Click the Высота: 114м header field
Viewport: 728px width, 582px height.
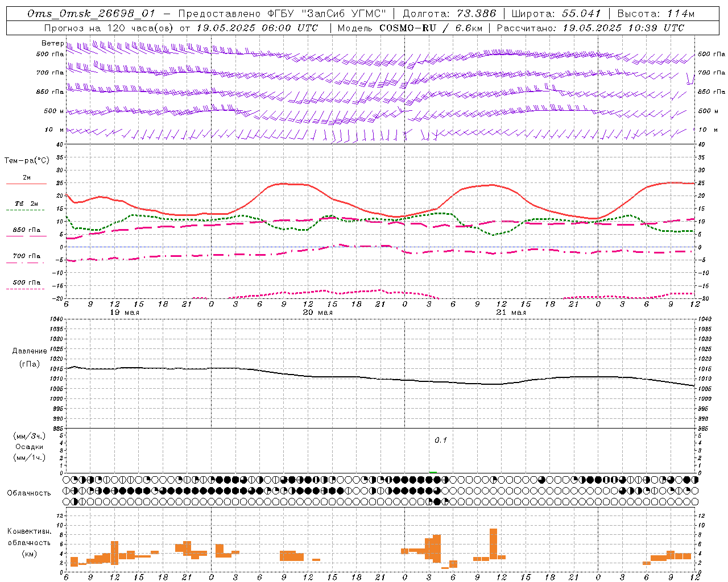coord(656,14)
